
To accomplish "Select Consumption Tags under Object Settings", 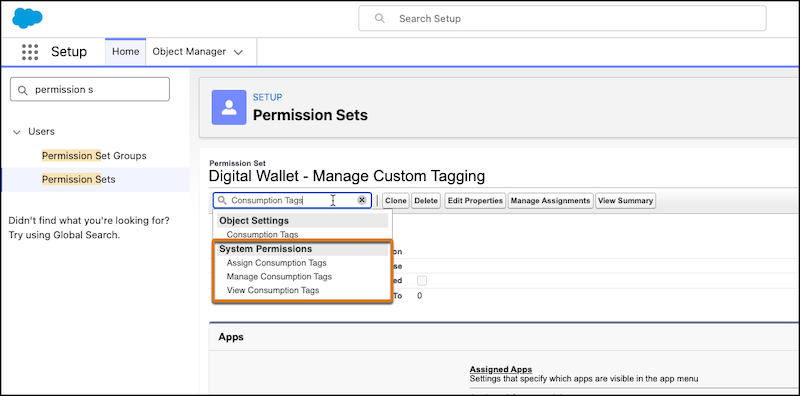I will click(262, 235).
